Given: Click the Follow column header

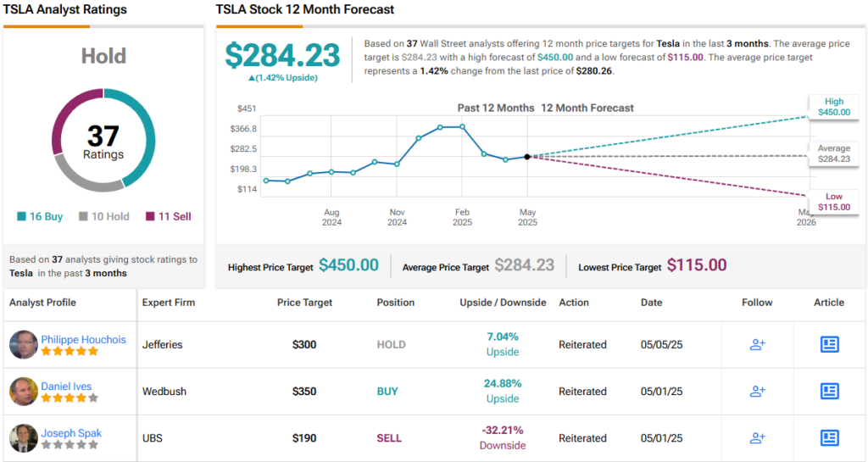Looking at the screenshot, I should 757,303.
